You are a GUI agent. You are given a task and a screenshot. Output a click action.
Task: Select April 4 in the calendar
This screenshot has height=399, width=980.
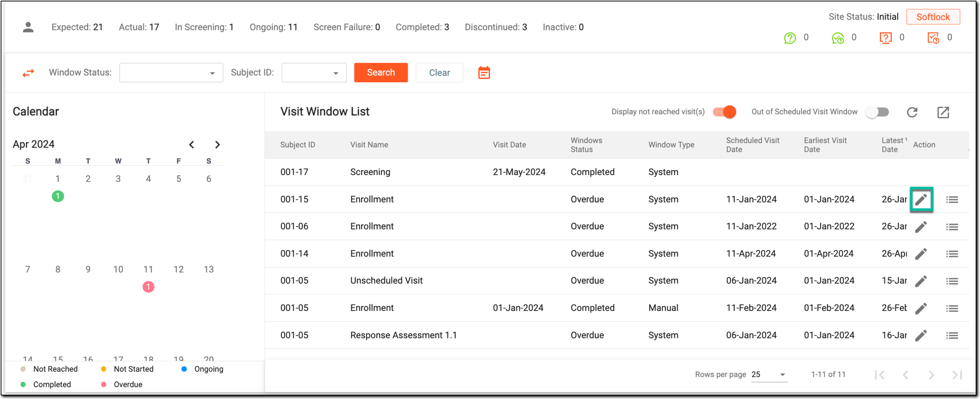coord(148,179)
